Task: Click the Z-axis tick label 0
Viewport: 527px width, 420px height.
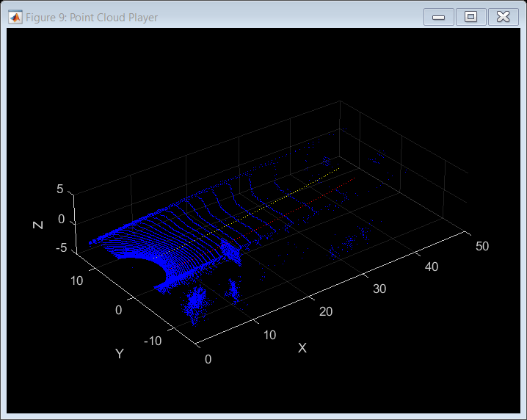Action: coord(62,219)
